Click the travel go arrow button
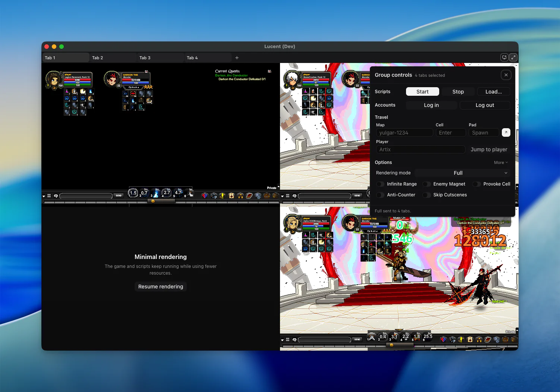The width and height of the screenshot is (560, 392). (x=506, y=132)
